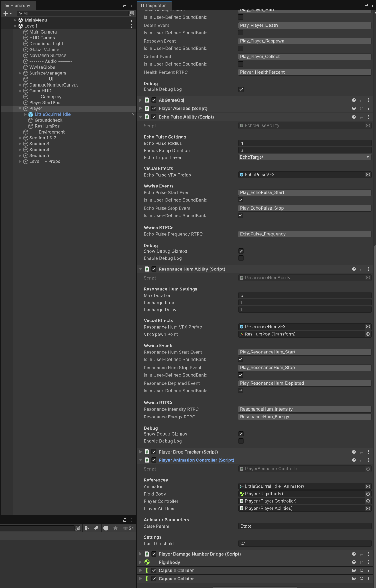
Task: Collapse the Level1 scene
Action: pos(15,26)
